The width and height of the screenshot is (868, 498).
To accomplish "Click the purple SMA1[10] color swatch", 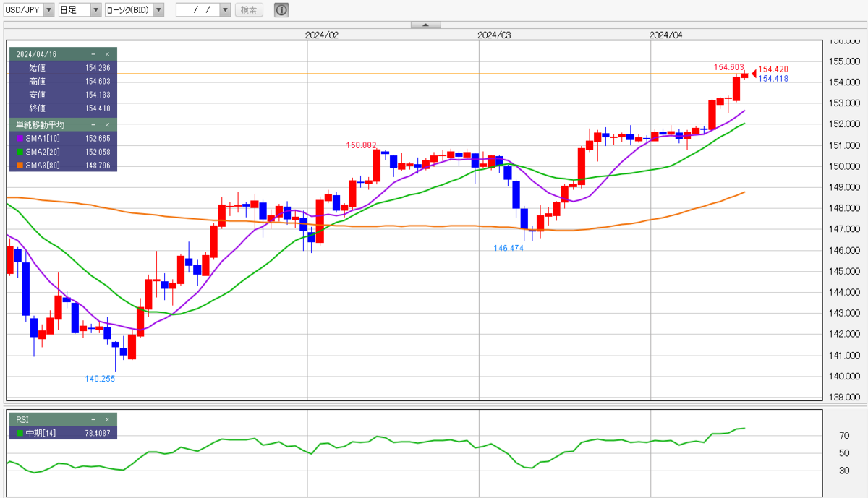I will click(x=20, y=139).
